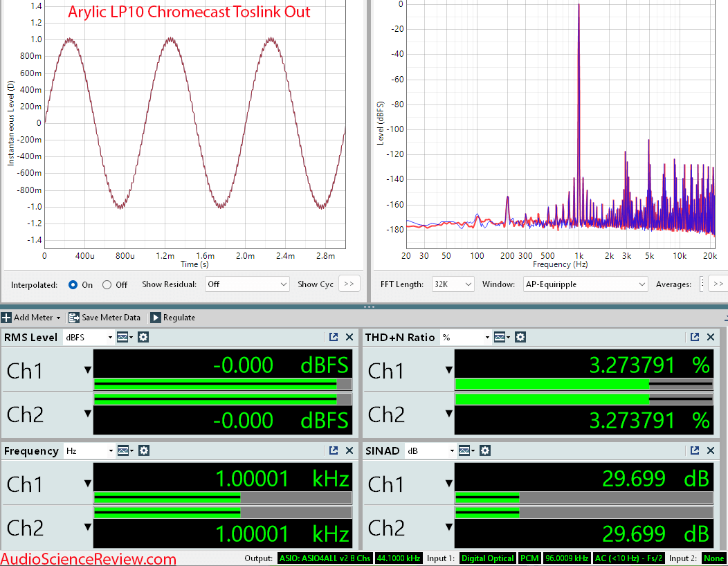Click the Add Meter plus icon

pos(6,318)
